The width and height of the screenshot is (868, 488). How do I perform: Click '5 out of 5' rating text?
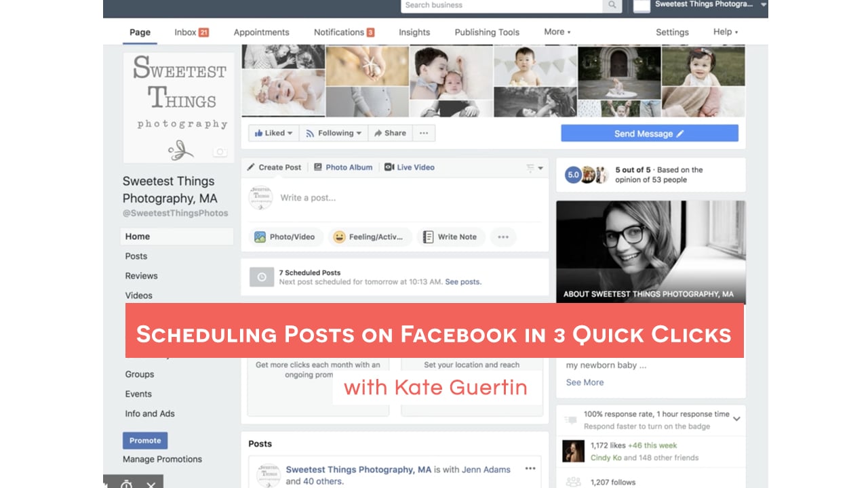coord(633,170)
